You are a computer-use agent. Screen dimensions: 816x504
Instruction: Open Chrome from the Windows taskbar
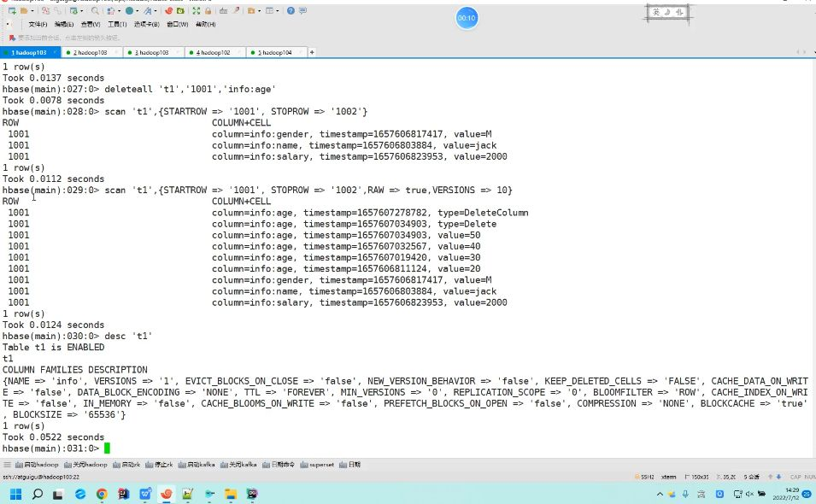point(102,494)
